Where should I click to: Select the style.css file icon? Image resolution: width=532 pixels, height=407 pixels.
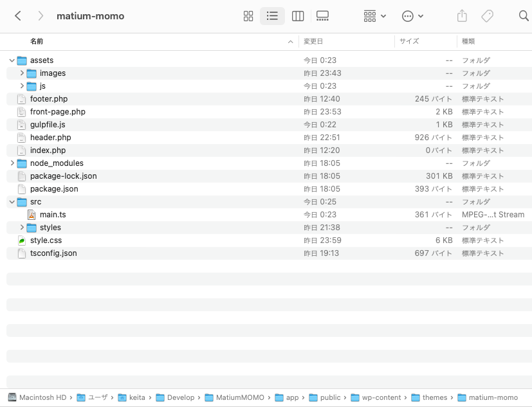[x=22, y=240]
